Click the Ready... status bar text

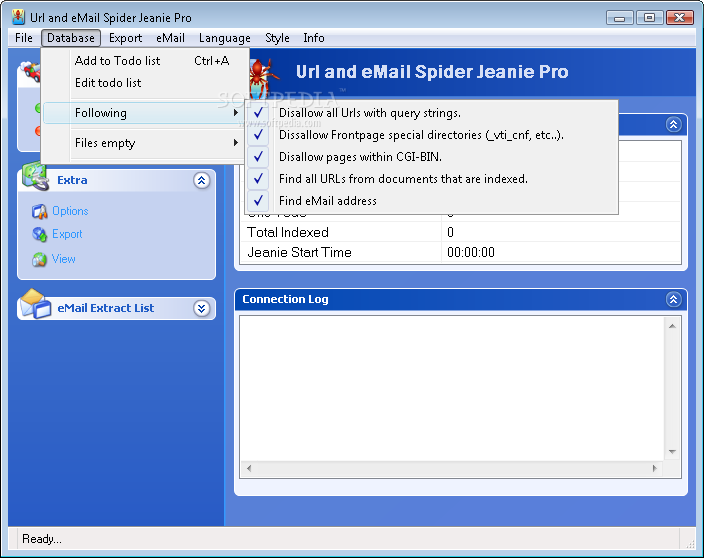tap(42, 539)
